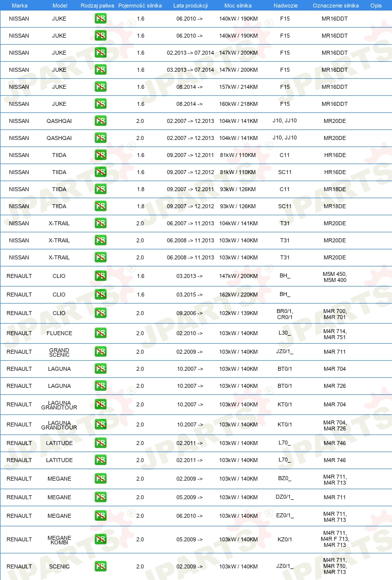Screen dimensions: 392x580
Task: Click fuel icon in JUKE 160kW / 218KM row
Action: 100,103
